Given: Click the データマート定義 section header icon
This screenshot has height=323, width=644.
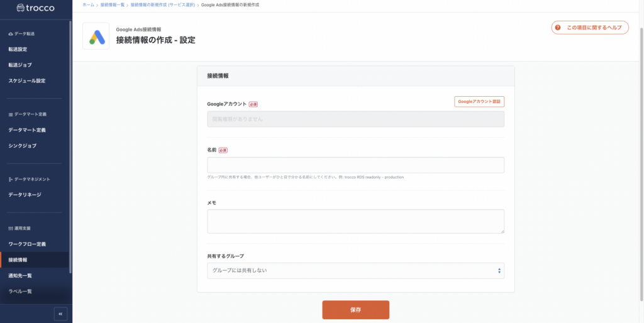Looking at the screenshot, I should click(x=11, y=114).
